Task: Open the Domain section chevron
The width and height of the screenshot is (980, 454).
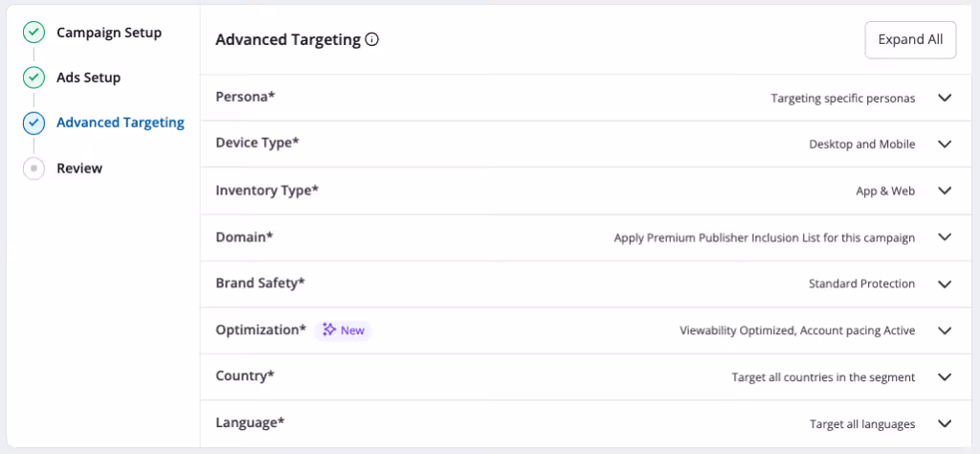Action: (x=945, y=237)
